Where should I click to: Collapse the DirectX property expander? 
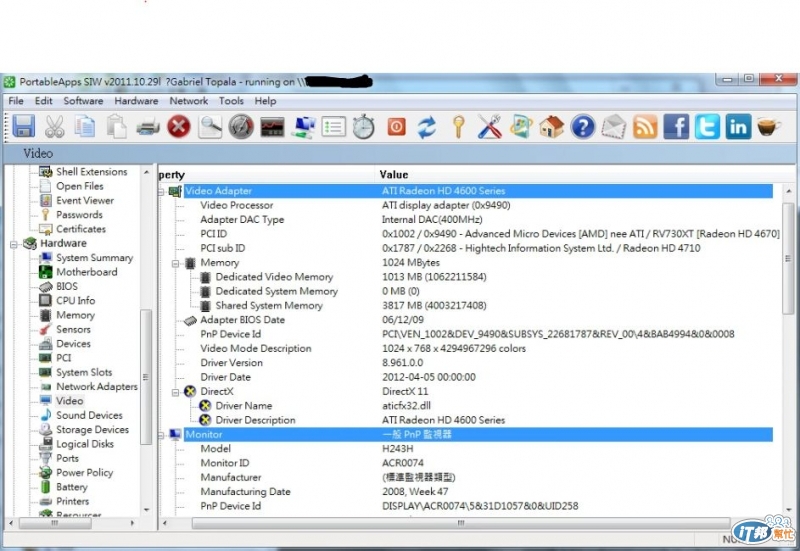(x=176, y=392)
